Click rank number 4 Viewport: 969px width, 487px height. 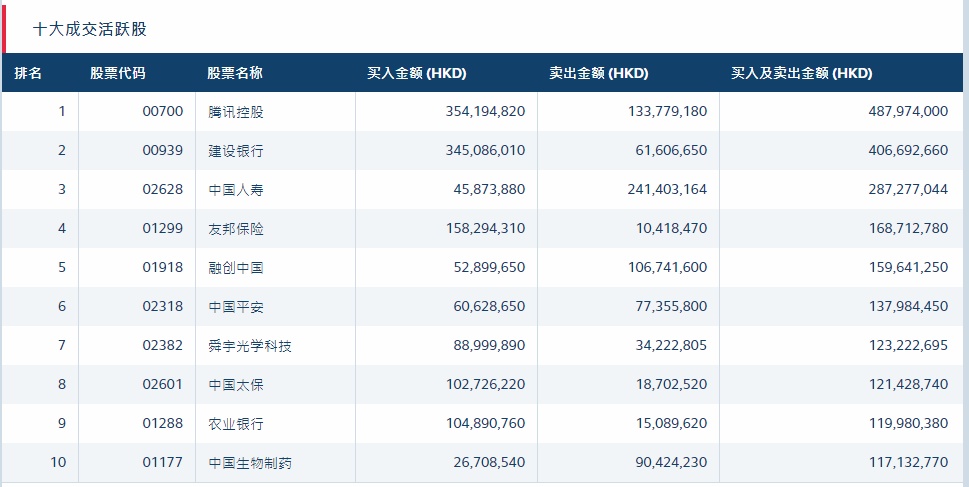(62, 228)
